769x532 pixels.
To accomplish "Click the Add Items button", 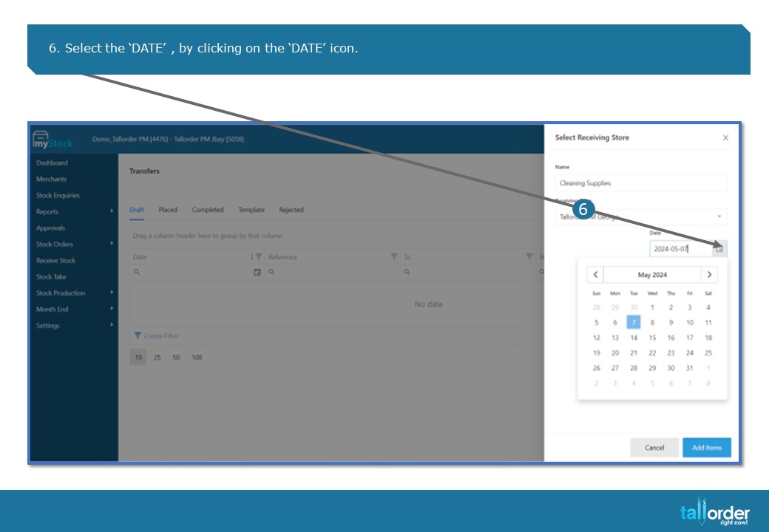I will pyautogui.click(x=707, y=447).
